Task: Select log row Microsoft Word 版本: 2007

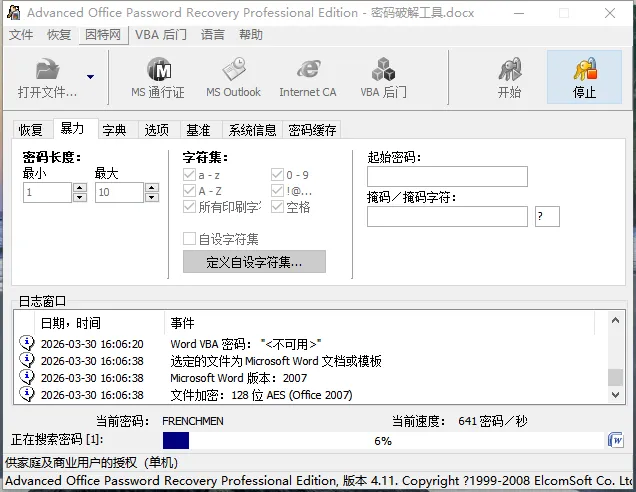Action: 312,378
